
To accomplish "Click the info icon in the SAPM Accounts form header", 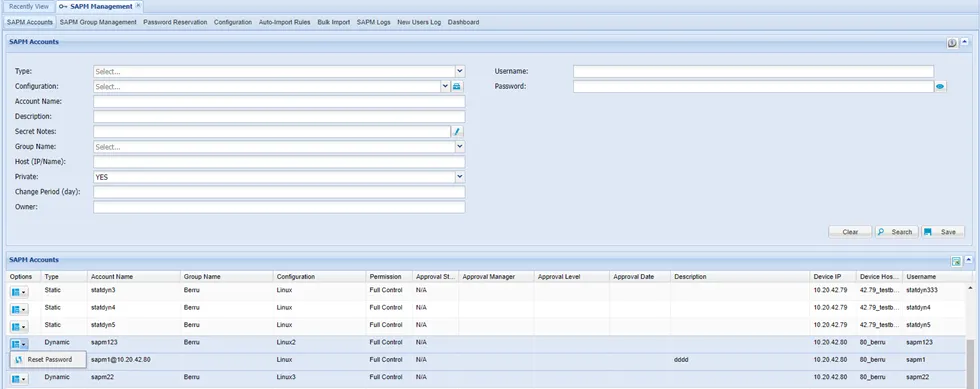I will click(x=952, y=43).
